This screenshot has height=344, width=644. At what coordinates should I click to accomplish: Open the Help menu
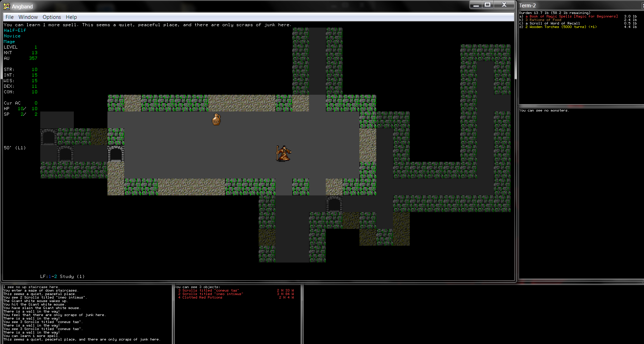[x=71, y=17]
